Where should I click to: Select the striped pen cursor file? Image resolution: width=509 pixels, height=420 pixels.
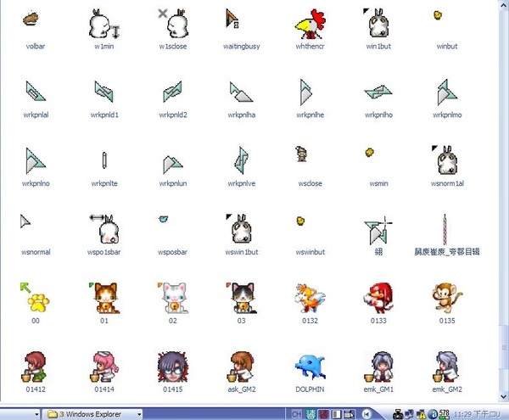click(445, 229)
